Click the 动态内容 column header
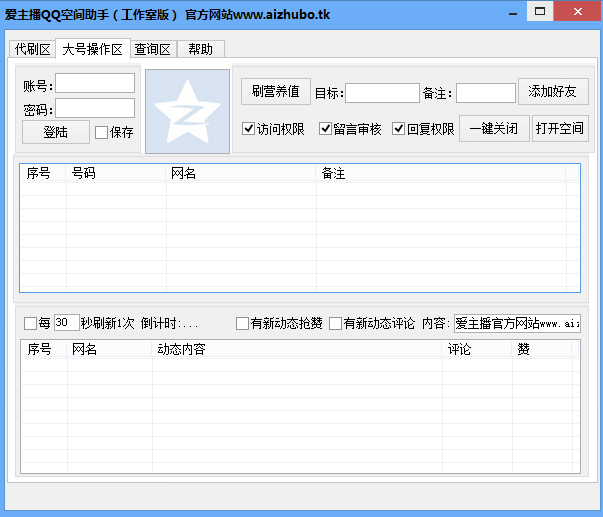Image resolution: width=603 pixels, height=517 pixels. coord(295,349)
